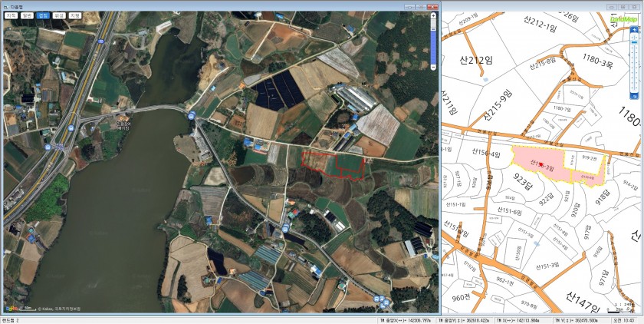Zoom in with satellite map plus button
The width and height of the screenshot is (644, 324).
[x=433, y=16]
